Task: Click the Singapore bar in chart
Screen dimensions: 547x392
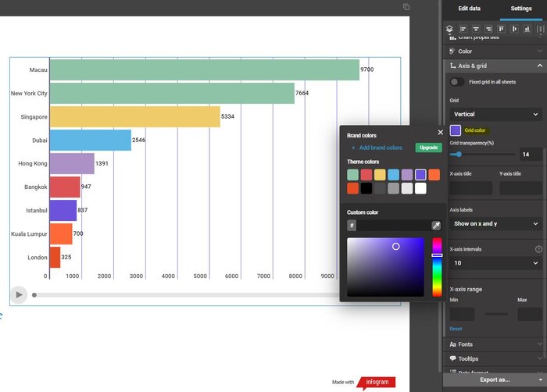Action: coord(135,117)
